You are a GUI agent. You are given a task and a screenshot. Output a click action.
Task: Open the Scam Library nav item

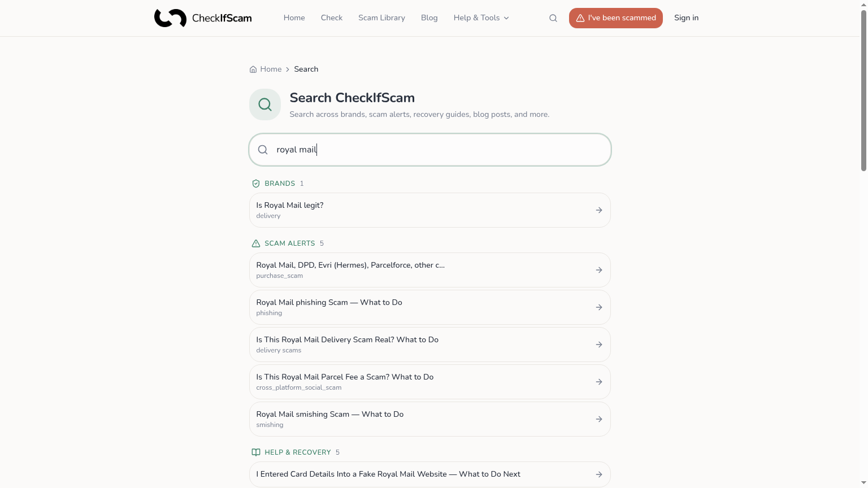click(x=381, y=18)
